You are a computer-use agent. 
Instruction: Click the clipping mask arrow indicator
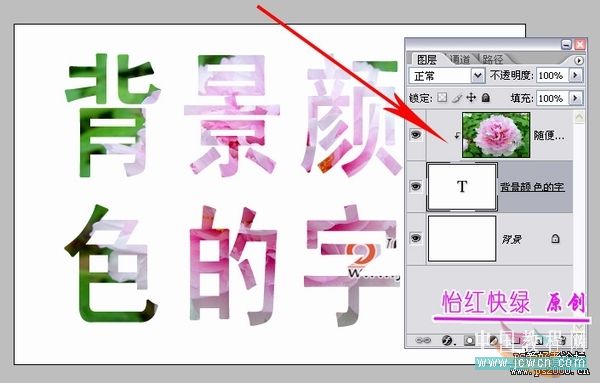point(457,135)
